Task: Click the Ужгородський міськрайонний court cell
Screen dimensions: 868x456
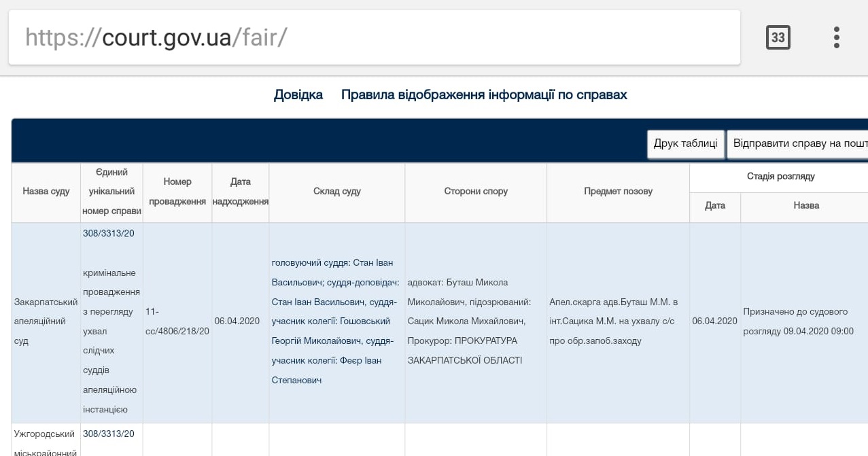Action: click(x=46, y=440)
